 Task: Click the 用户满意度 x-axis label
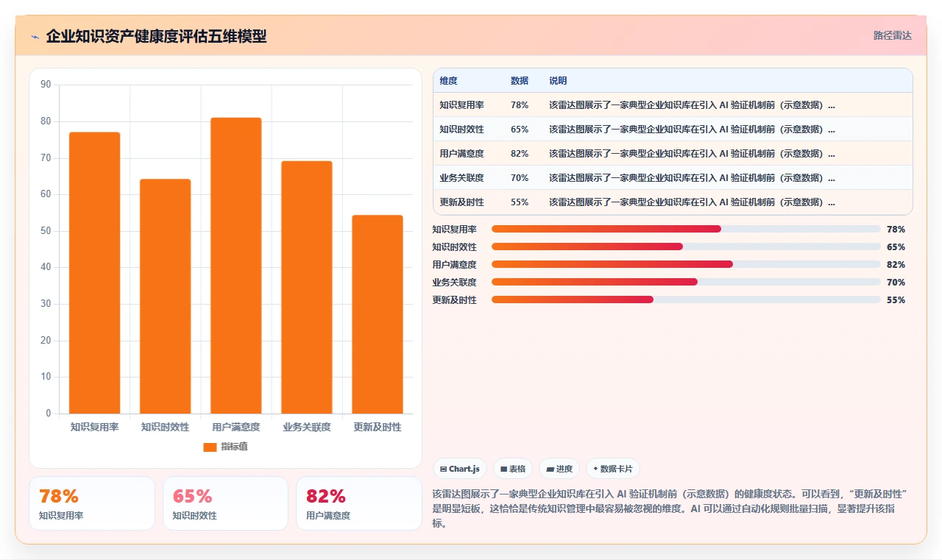(x=236, y=427)
